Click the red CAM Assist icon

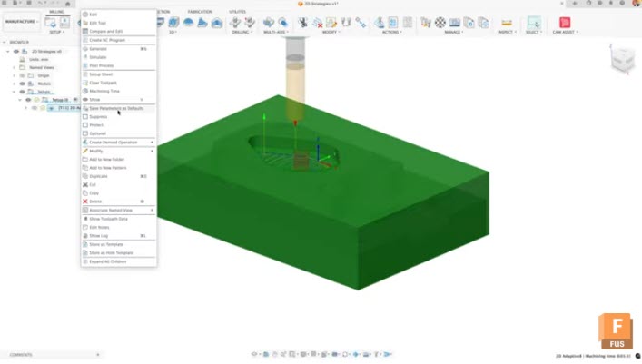click(565, 22)
